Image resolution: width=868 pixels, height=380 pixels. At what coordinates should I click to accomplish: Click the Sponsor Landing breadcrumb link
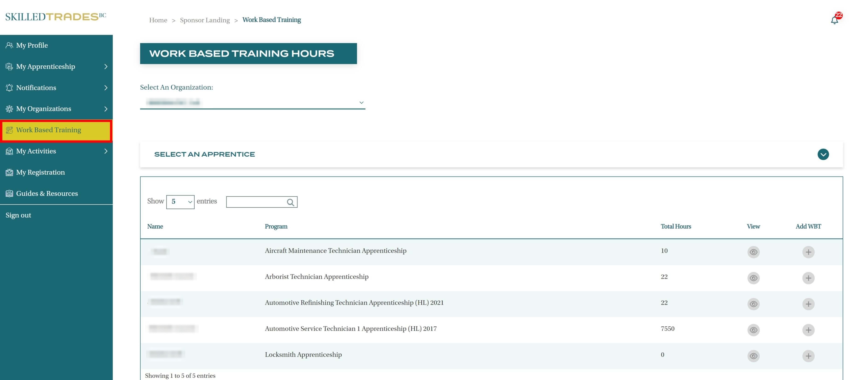204,20
